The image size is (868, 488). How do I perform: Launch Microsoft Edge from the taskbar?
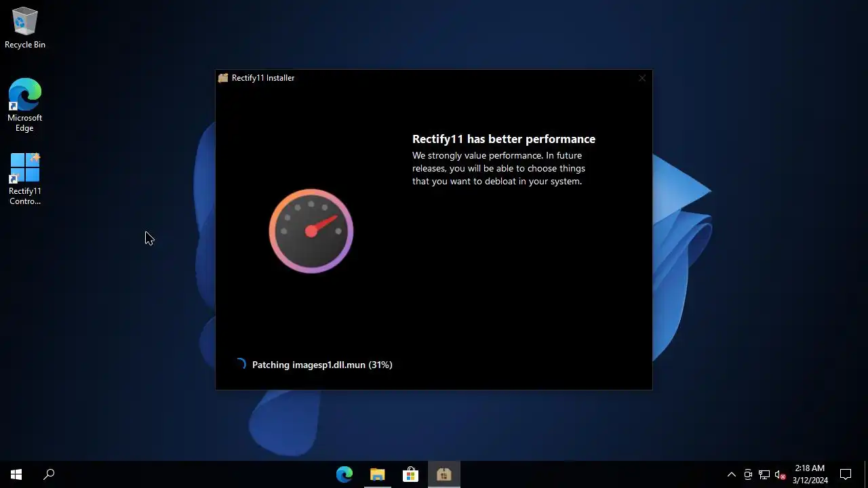pyautogui.click(x=344, y=474)
